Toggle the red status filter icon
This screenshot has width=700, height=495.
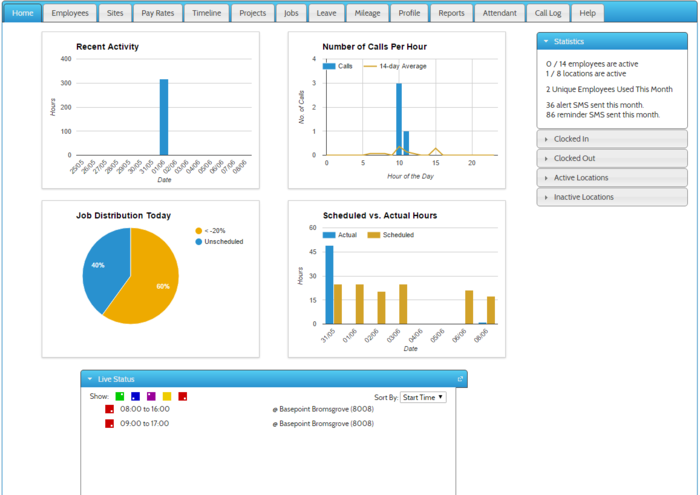(183, 397)
